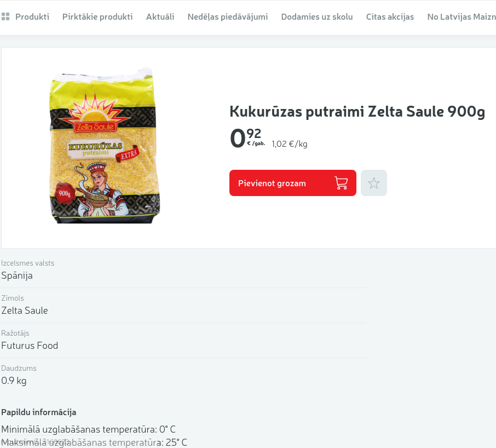
Task: Open Nedēļas piedāvājumi offers
Action: click(x=227, y=17)
